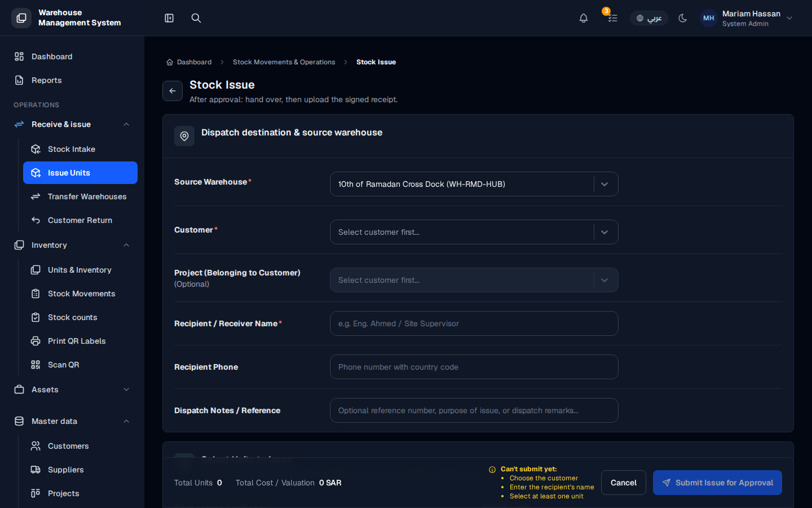Open Customer Return page
This screenshot has height=508, width=812.
[x=80, y=220]
